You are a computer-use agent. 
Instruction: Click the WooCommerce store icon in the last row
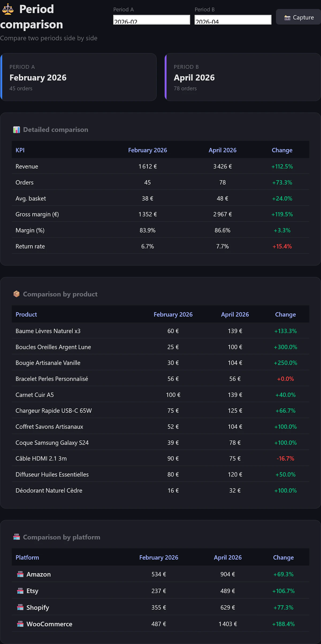[x=20, y=624]
